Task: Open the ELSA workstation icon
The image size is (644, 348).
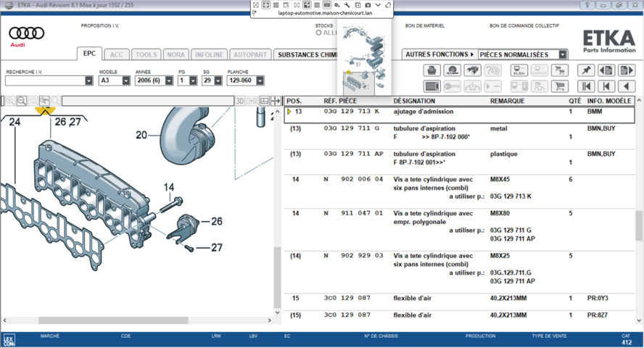Action: tap(519, 70)
